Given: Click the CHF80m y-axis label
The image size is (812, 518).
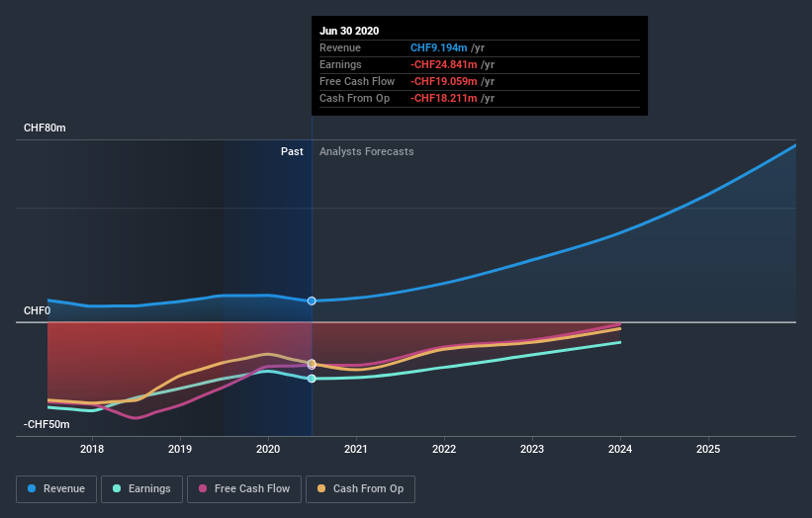Looking at the screenshot, I should point(45,128).
